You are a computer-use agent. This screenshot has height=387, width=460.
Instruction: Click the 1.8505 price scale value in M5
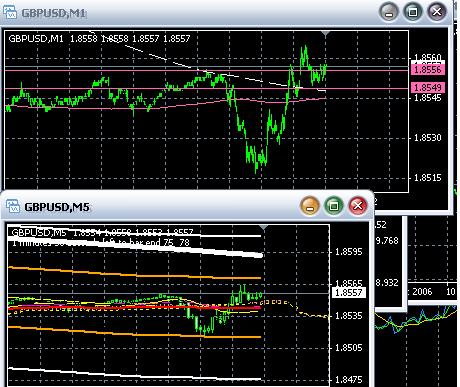point(348,348)
